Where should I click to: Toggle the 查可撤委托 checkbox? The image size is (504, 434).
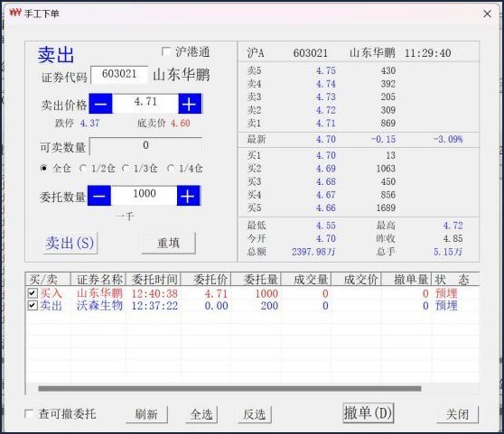tap(29, 413)
